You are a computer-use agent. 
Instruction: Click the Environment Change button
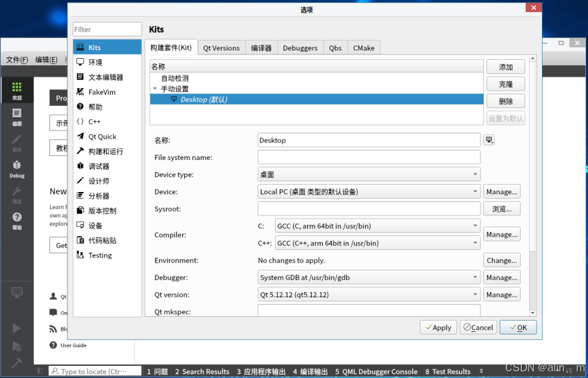click(x=502, y=260)
